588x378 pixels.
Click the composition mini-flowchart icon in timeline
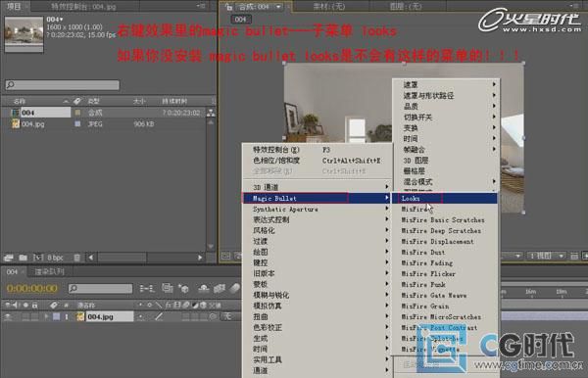pyautogui.click(x=147, y=288)
